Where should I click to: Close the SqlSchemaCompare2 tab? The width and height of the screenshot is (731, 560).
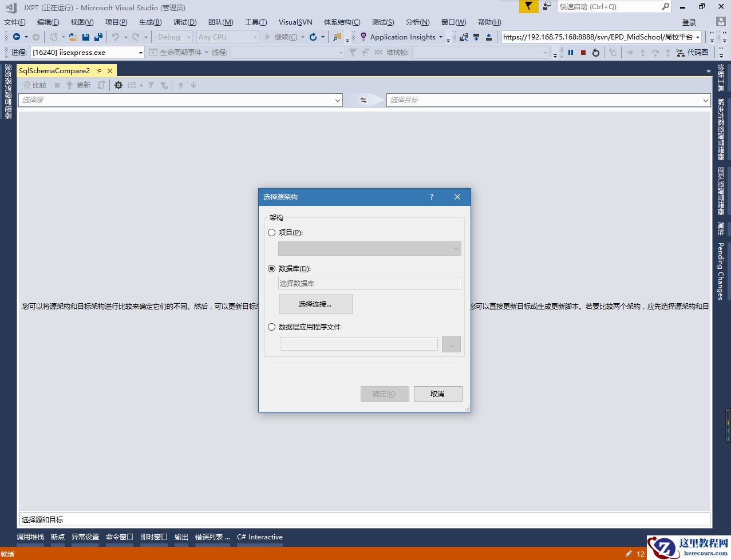[110, 71]
